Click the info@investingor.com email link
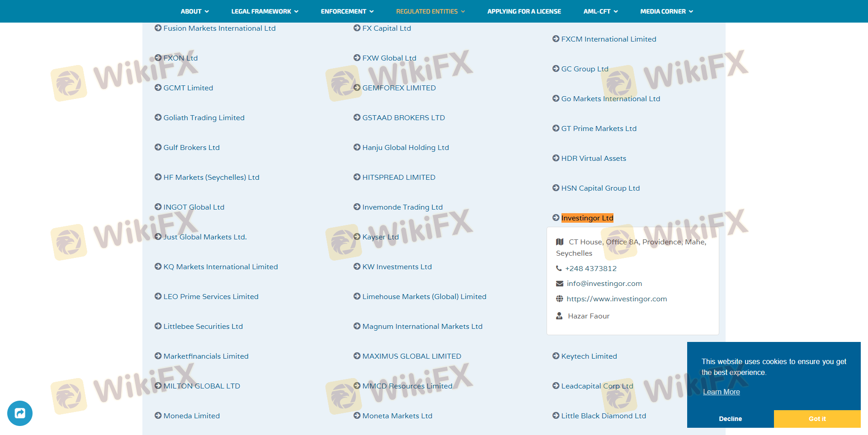The height and width of the screenshot is (435, 868). (x=604, y=283)
